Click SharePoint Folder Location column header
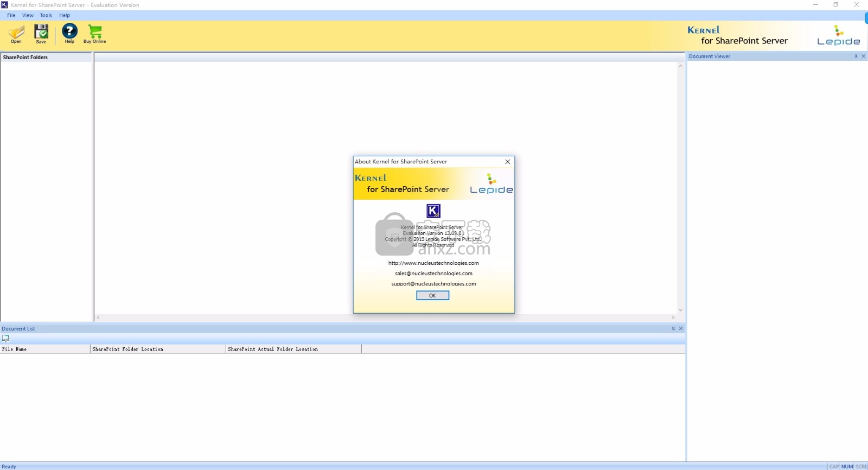This screenshot has width=868, height=470. (x=157, y=349)
